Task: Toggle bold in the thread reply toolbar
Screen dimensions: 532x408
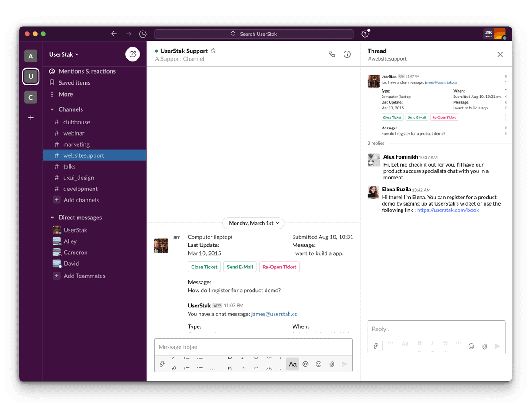Action: click(x=419, y=343)
